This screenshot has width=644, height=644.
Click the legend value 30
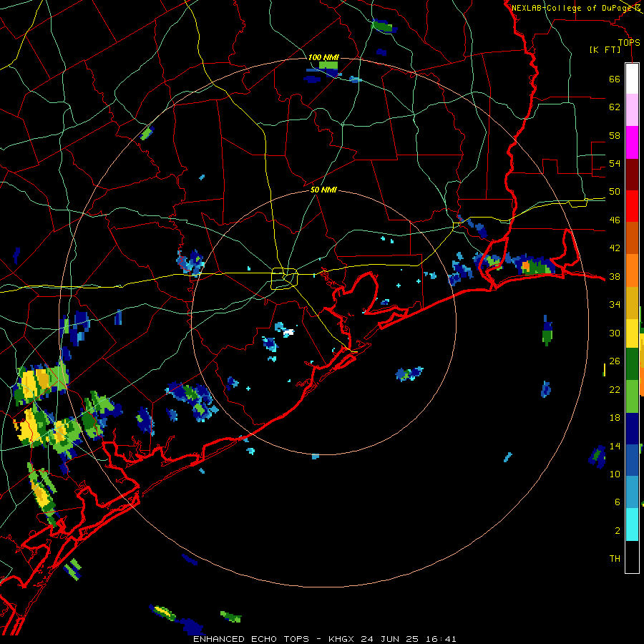615,333
